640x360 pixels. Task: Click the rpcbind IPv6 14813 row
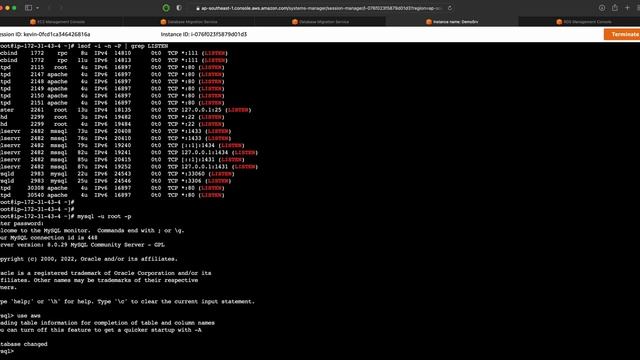(x=113, y=60)
